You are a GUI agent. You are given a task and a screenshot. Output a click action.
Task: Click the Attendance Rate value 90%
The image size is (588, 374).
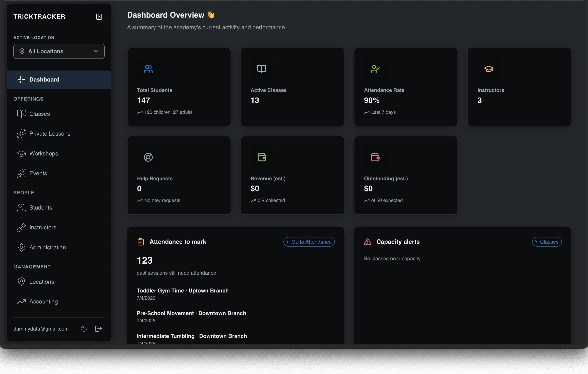(x=372, y=100)
